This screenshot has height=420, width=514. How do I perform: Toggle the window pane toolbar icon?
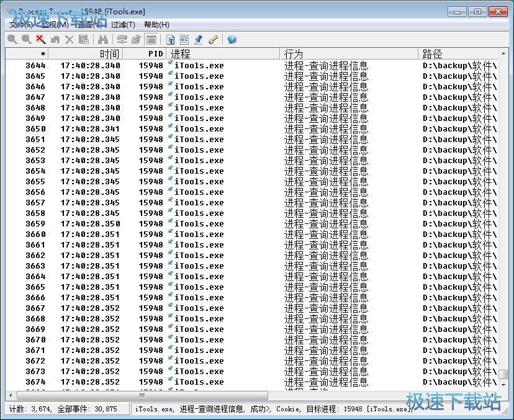click(x=151, y=40)
